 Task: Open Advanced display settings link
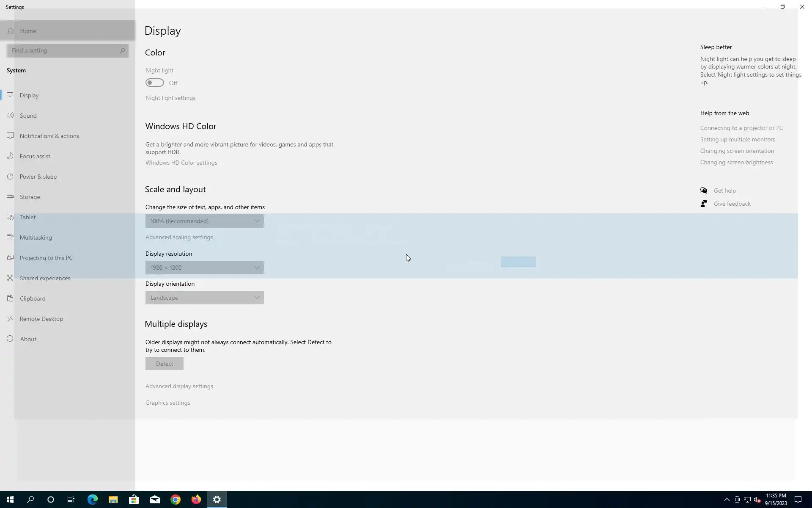[x=179, y=386]
